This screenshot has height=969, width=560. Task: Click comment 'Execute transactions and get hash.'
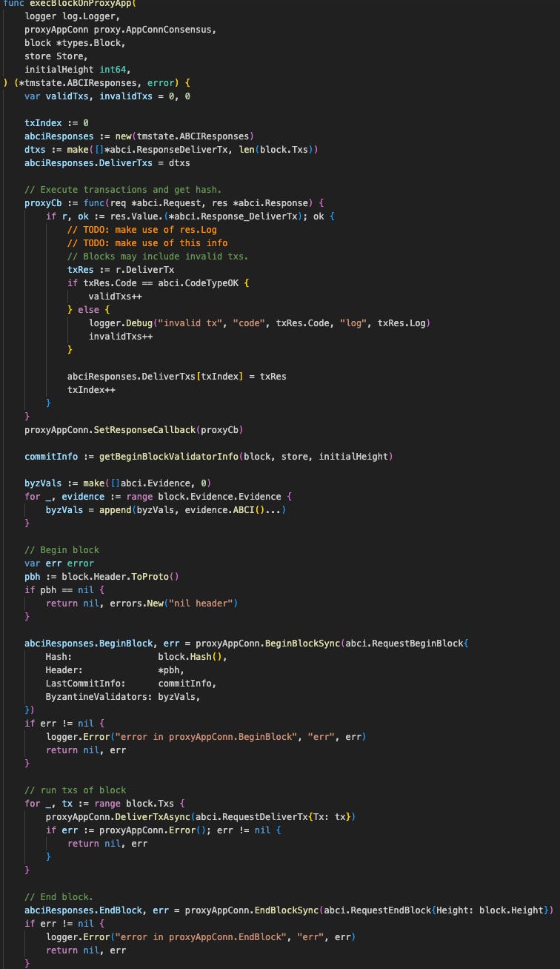coord(123,189)
